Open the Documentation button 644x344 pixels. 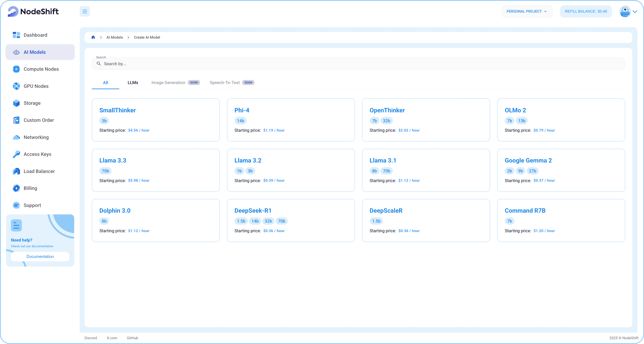click(40, 257)
